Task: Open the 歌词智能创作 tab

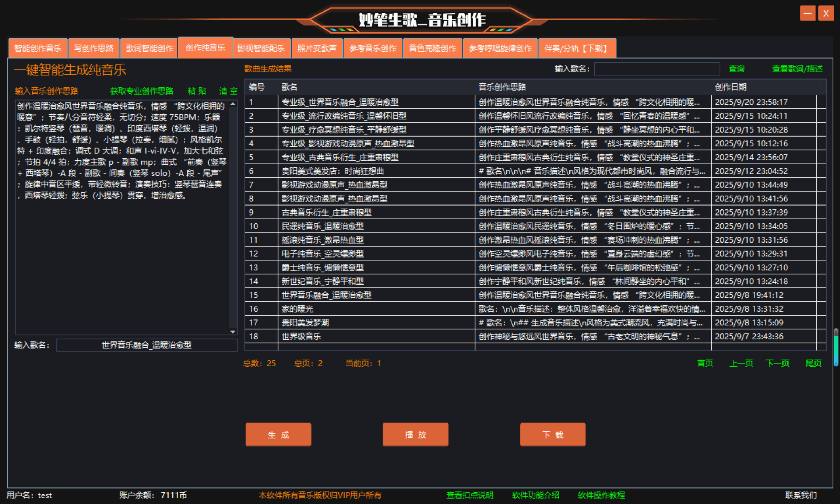Action: [149, 48]
